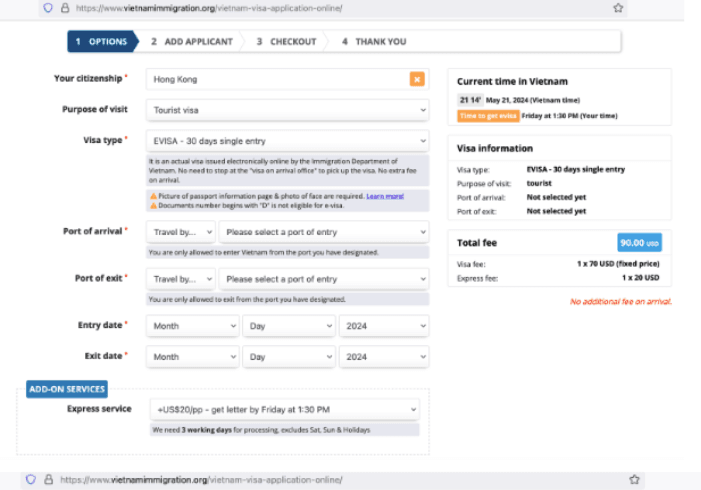Viewport: 701px width, 490px height.
Task: Click the bottom address bar star icon
Action: [x=634, y=480]
